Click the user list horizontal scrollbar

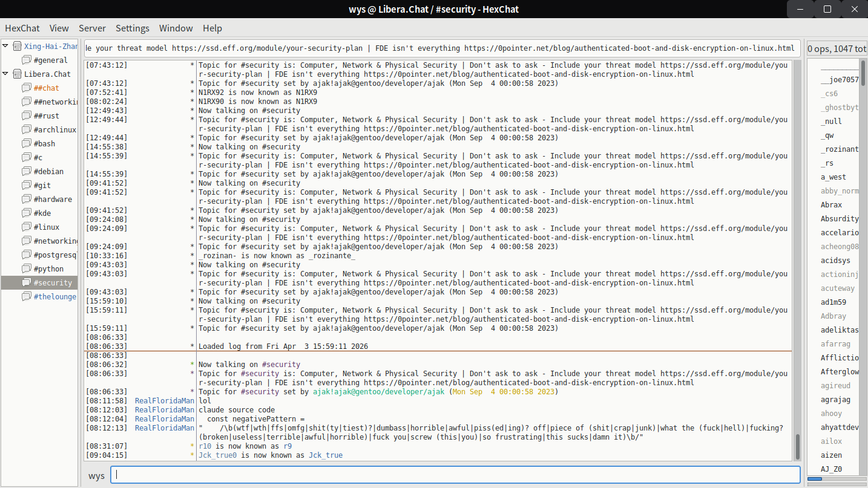(815, 479)
